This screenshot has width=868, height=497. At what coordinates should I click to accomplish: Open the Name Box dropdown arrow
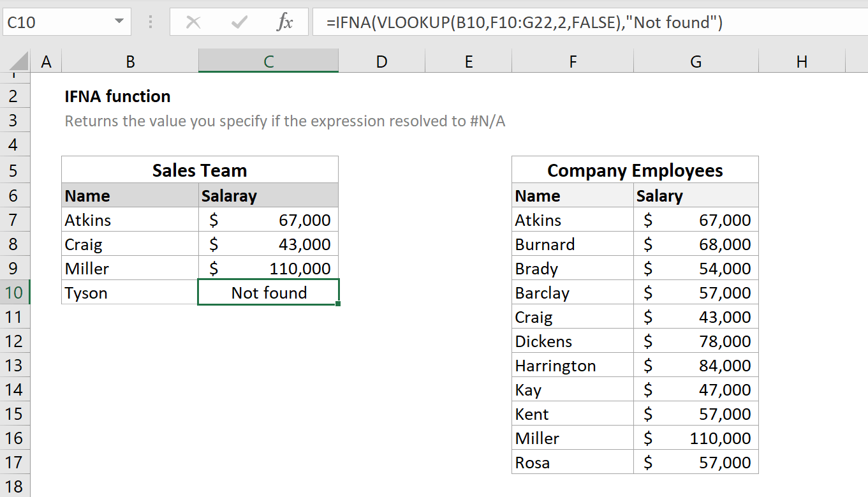click(x=119, y=21)
